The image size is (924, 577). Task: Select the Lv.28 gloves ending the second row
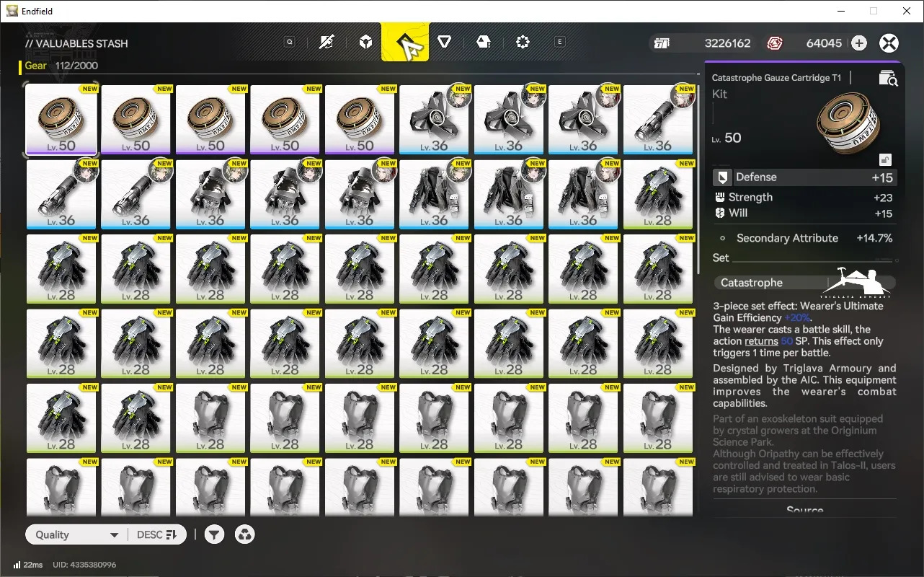659,195
